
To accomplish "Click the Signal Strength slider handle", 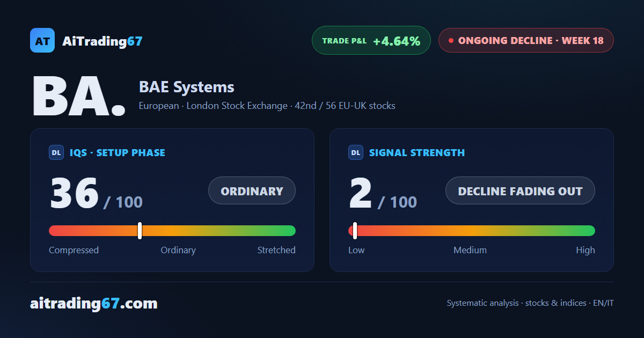I will point(355,231).
